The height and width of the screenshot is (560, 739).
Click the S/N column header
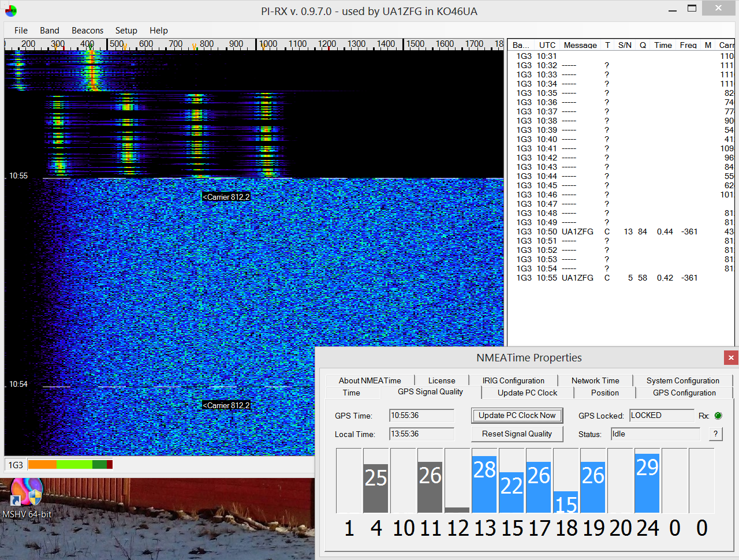tap(624, 45)
